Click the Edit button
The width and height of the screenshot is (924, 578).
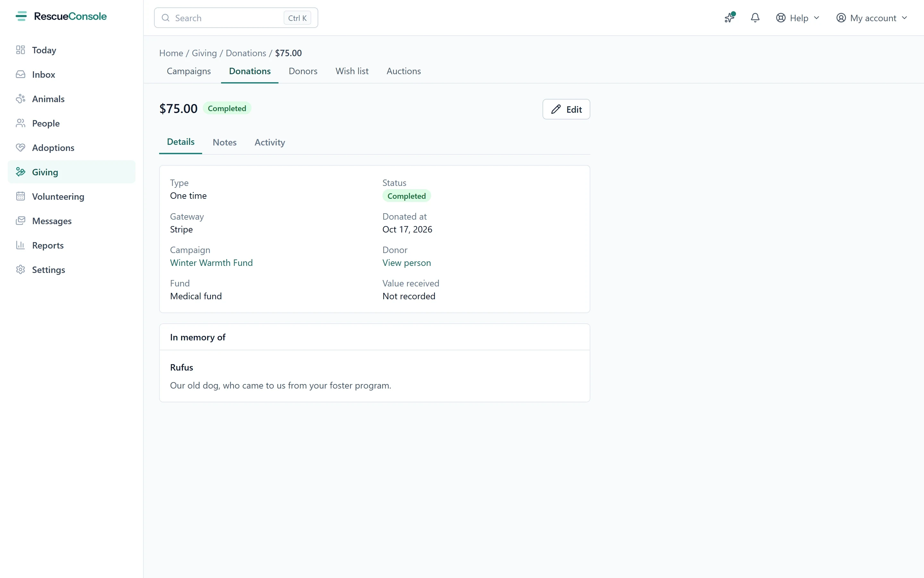566,109
